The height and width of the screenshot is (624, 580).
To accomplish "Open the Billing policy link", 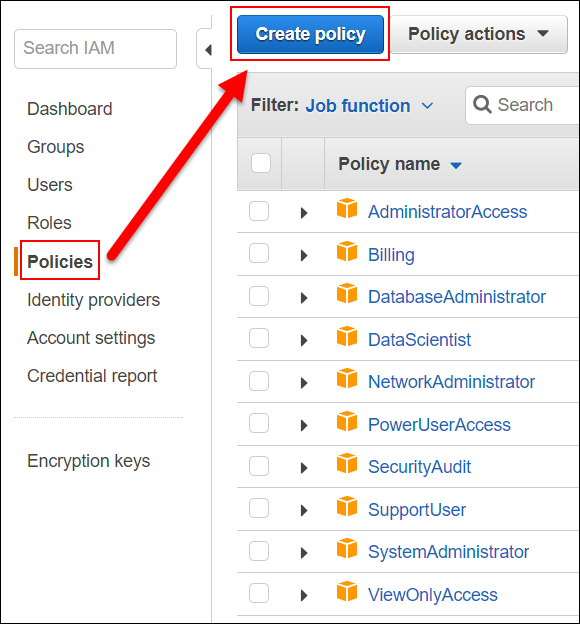I will click(391, 255).
